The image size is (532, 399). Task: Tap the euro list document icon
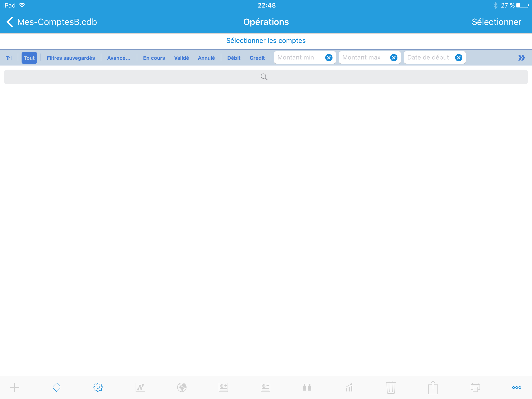pyautogui.click(x=265, y=387)
